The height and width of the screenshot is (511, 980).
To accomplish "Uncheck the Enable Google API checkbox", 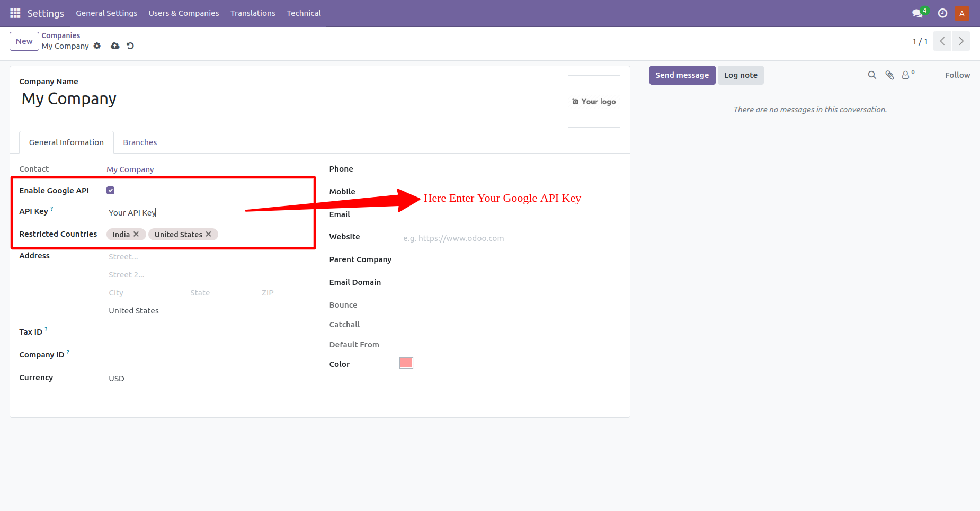I will tap(110, 190).
